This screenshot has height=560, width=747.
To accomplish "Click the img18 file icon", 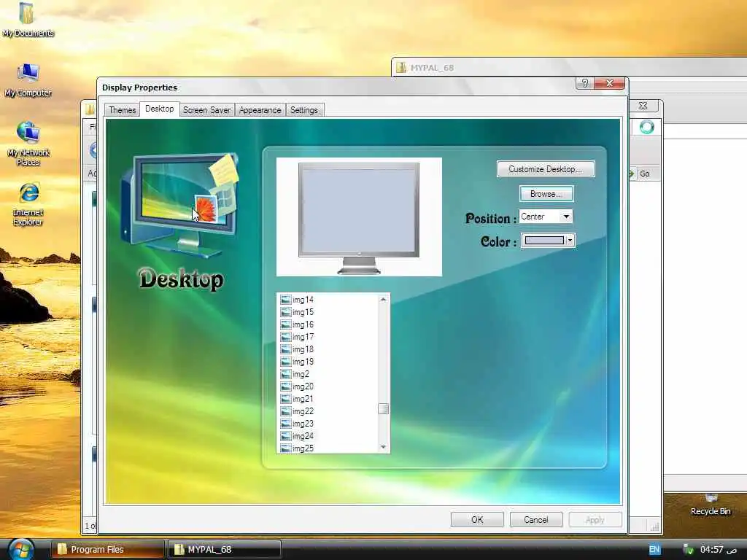I will coord(286,349).
